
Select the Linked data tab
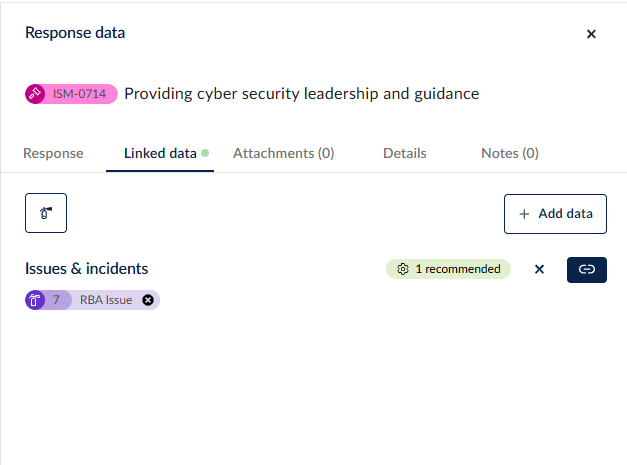point(160,154)
